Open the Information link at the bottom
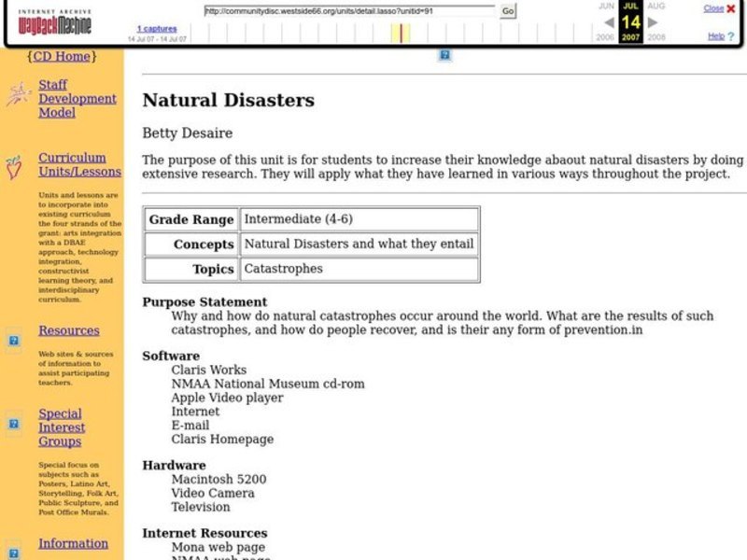Screen dimensions: 747x560 (x=71, y=543)
